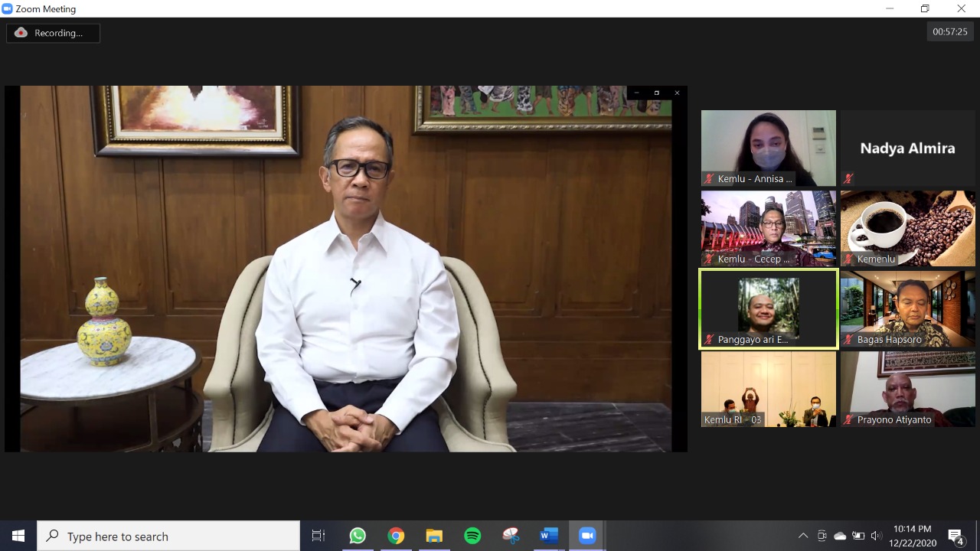Select the Bagas Hapsoro video tile
This screenshot has height=551, width=980.
click(x=908, y=308)
